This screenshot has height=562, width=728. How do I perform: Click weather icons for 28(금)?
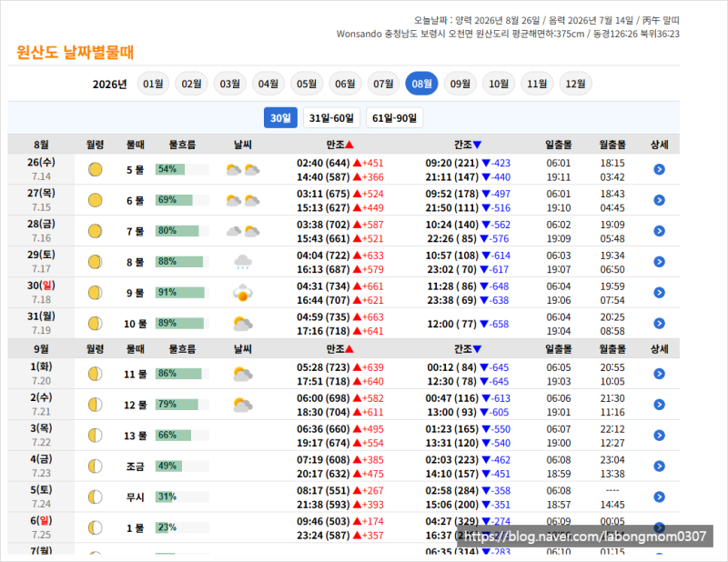[x=243, y=231]
